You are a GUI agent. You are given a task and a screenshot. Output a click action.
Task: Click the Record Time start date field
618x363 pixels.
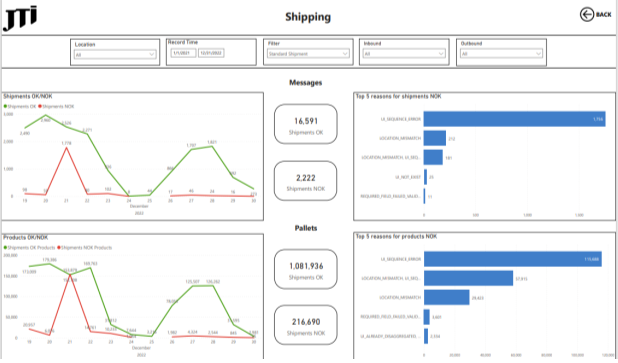[183, 53]
